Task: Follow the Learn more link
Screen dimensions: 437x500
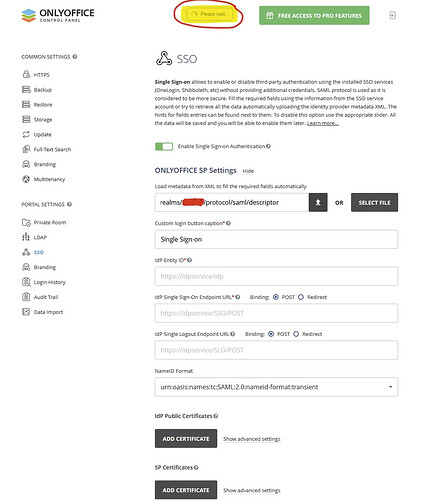Action: pyautogui.click(x=323, y=123)
